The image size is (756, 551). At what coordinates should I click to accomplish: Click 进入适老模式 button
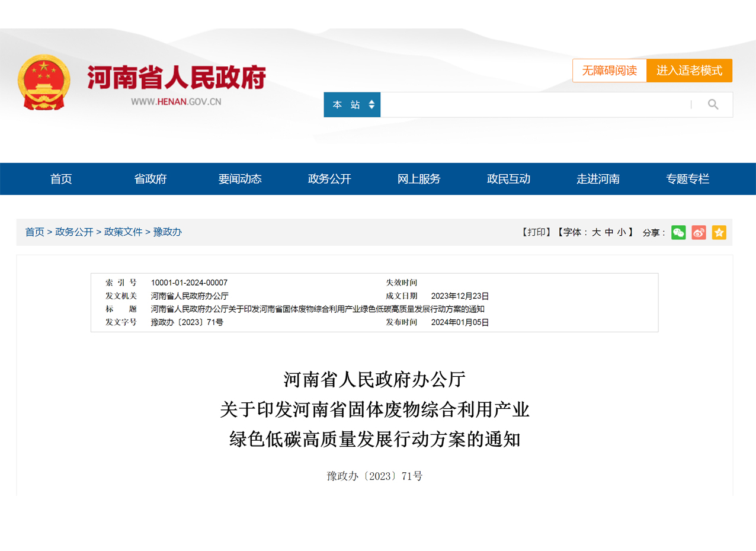(690, 71)
